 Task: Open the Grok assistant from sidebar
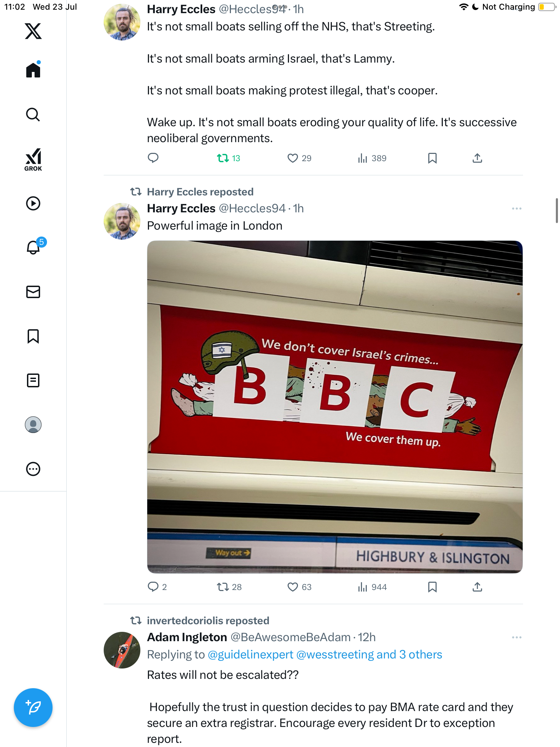pyautogui.click(x=33, y=159)
